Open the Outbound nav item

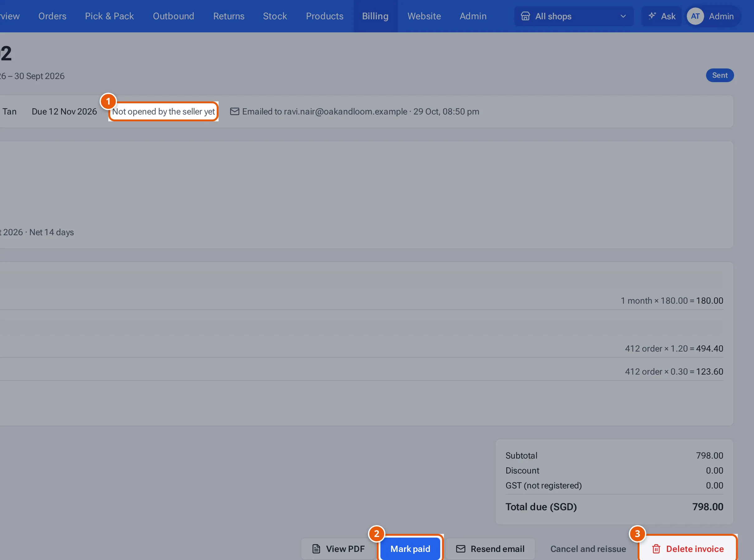tap(173, 16)
